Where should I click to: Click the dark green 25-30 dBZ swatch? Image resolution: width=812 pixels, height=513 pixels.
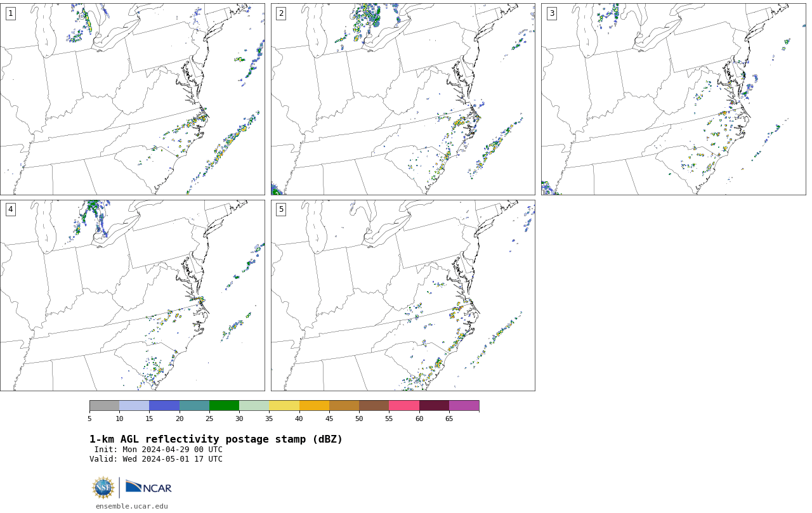[224, 406]
